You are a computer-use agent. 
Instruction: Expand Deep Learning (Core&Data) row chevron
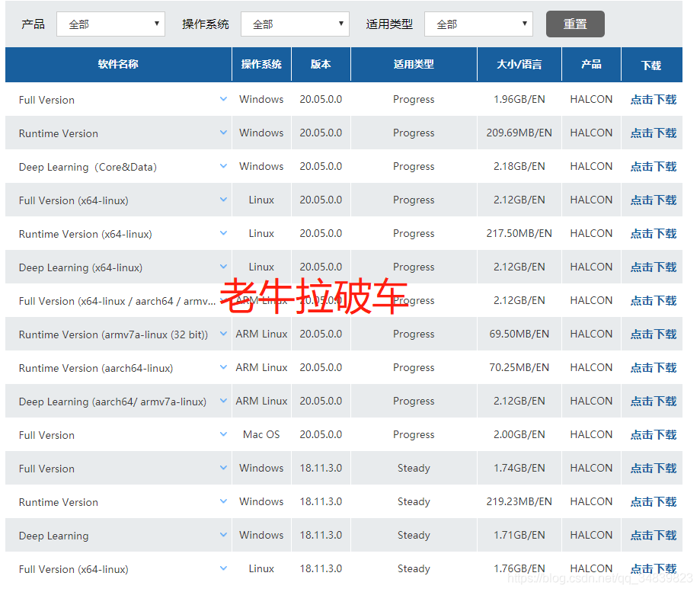click(x=224, y=166)
